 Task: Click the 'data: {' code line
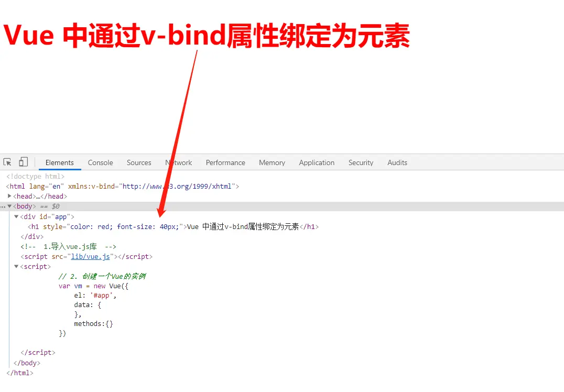88,304
